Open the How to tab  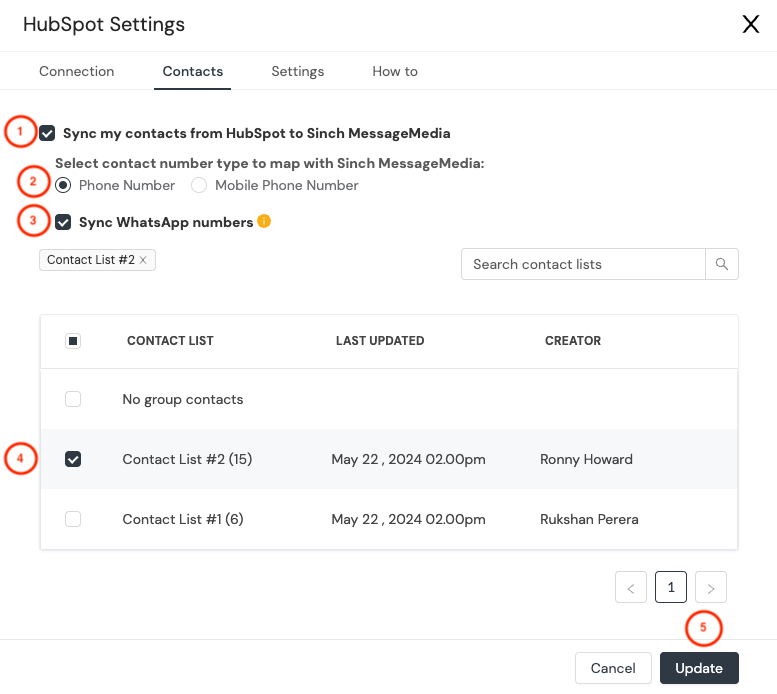(x=395, y=71)
